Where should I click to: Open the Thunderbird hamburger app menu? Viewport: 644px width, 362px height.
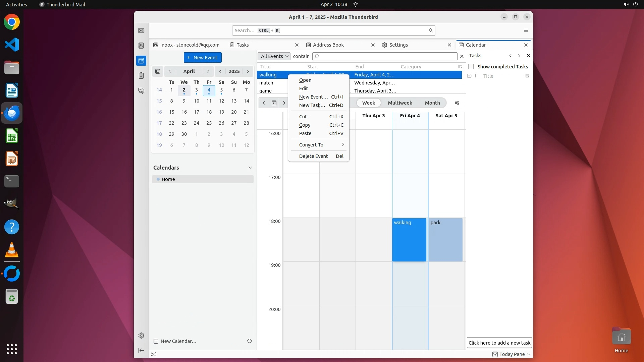(x=526, y=31)
